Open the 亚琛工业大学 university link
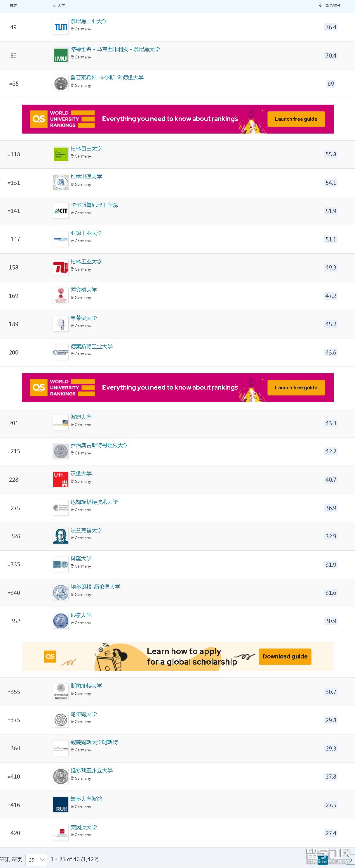The width and height of the screenshot is (355, 868). tap(86, 233)
